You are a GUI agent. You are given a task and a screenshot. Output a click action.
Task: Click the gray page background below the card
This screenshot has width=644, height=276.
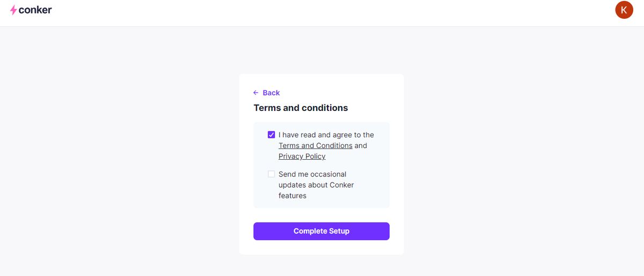[322, 265]
